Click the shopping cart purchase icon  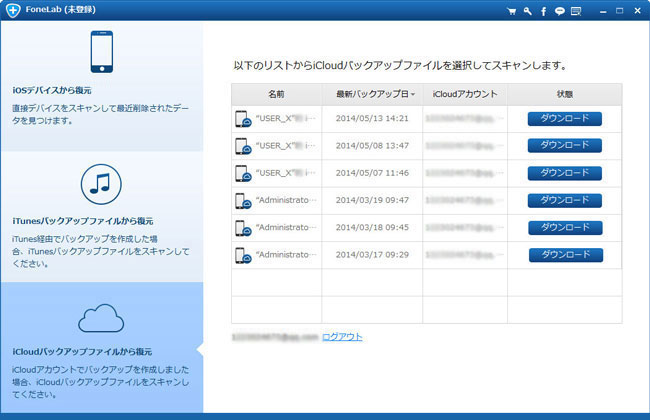pos(512,12)
